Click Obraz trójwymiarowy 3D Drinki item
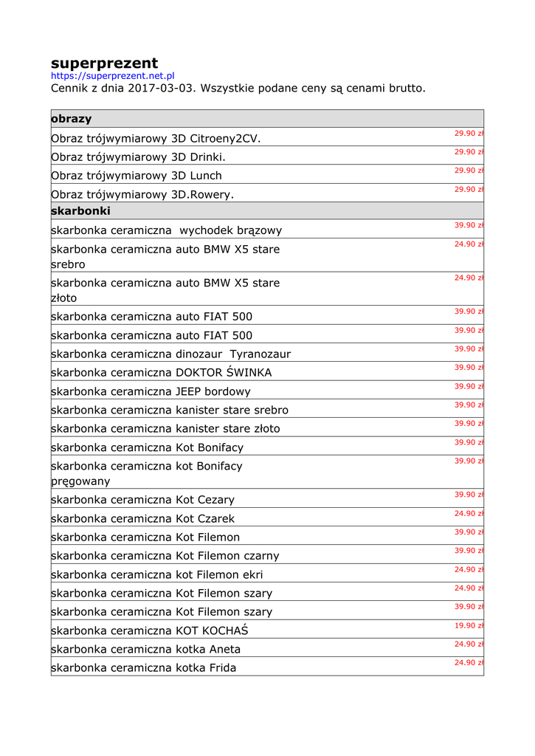The width and height of the screenshot is (535, 756). tap(138, 157)
